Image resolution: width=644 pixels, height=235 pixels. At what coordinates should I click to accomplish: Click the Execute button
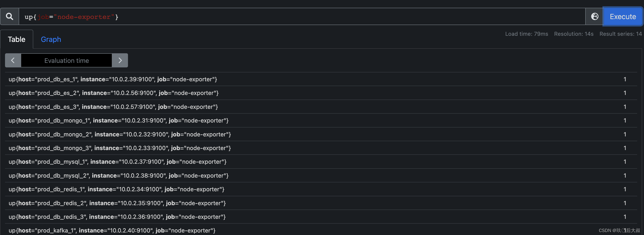click(x=623, y=16)
